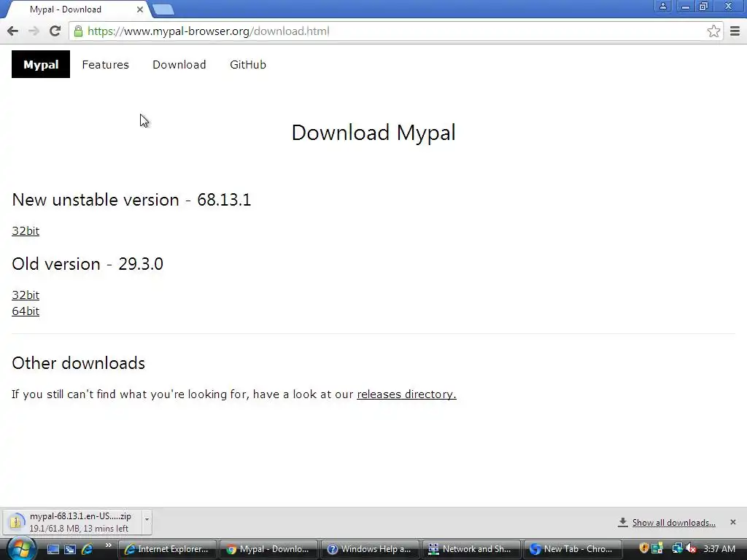
Task: Click the security shield tray icon
Action: tap(644, 548)
